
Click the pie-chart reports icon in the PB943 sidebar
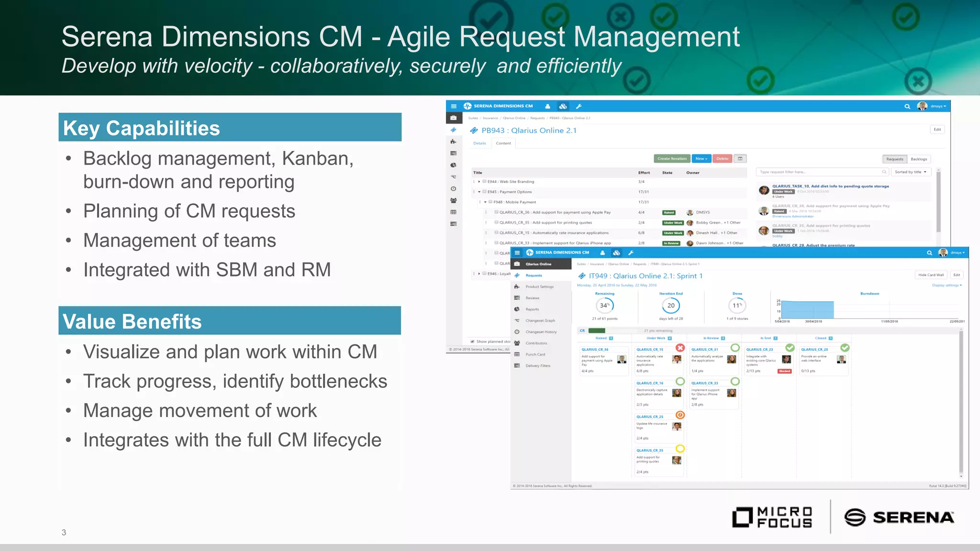click(453, 165)
